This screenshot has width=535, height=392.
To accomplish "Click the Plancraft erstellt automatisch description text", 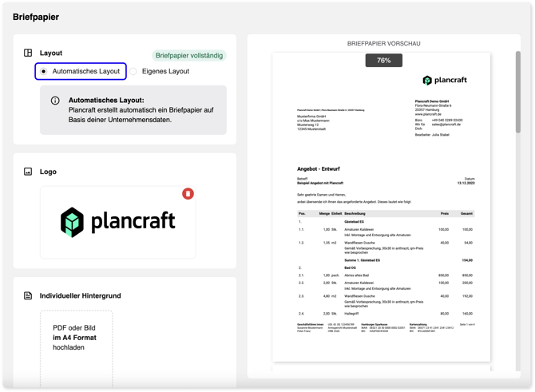I will point(141,115).
